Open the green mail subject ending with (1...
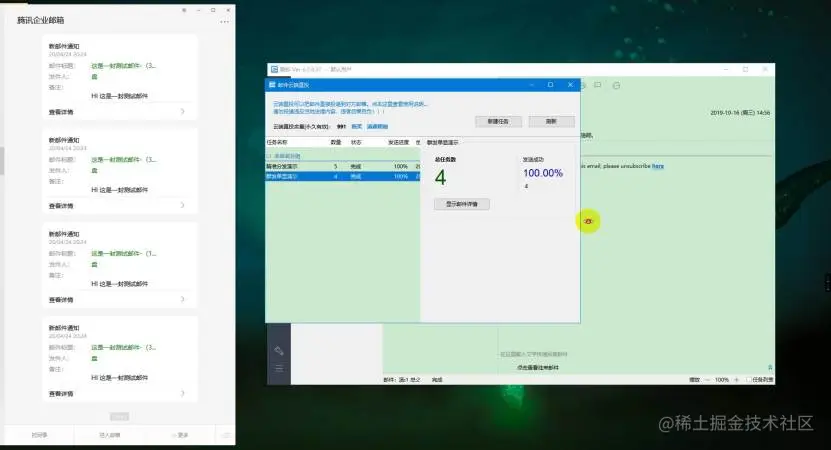 123,253
